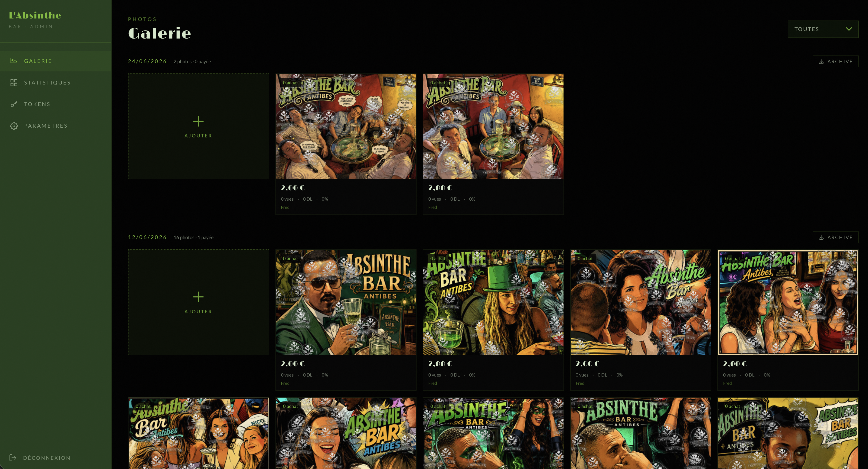
Task: Expand the chevron of Toutes dropdown
Action: tap(849, 29)
